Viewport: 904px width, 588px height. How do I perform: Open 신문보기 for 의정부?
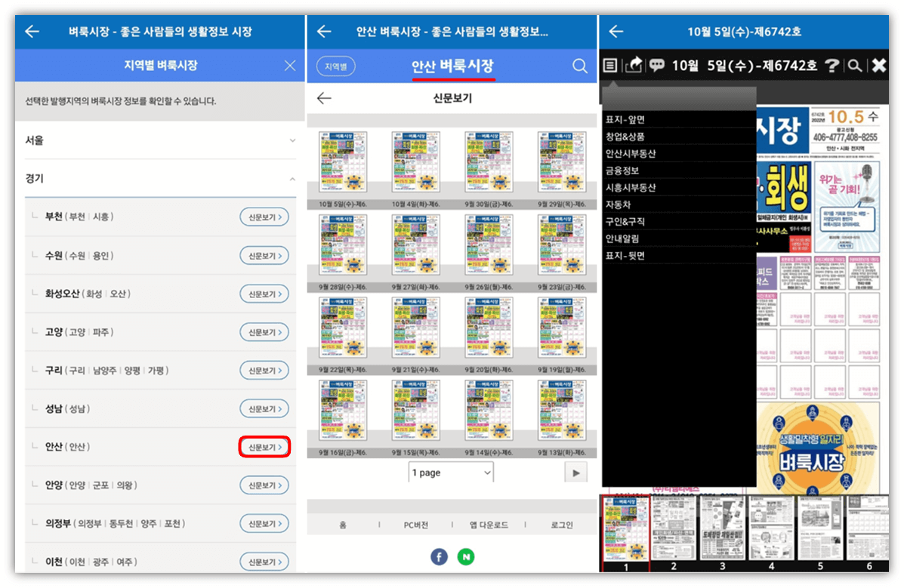[x=264, y=523]
